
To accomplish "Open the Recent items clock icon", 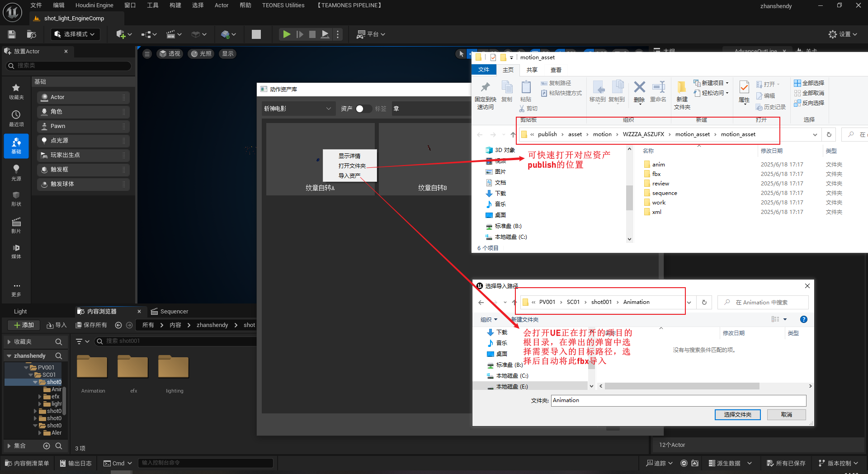I will click(16, 118).
